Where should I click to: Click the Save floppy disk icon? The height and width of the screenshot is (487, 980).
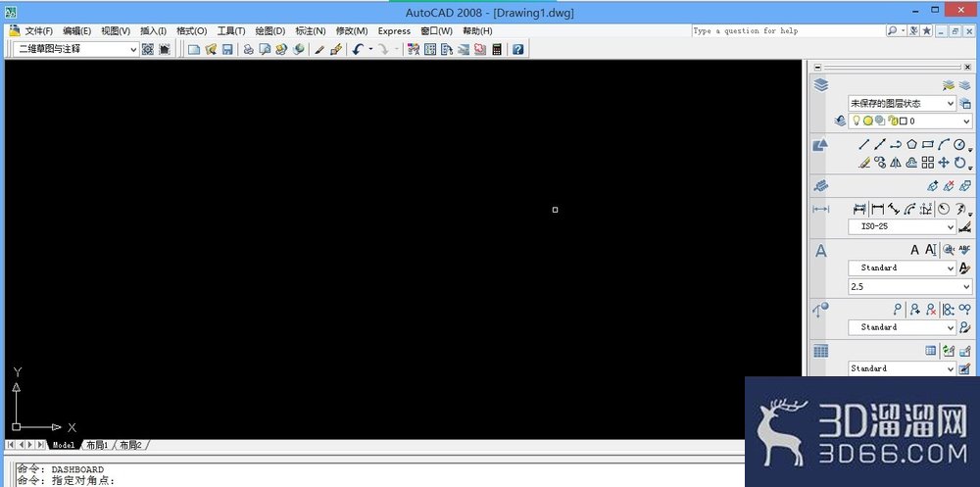point(227,49)
